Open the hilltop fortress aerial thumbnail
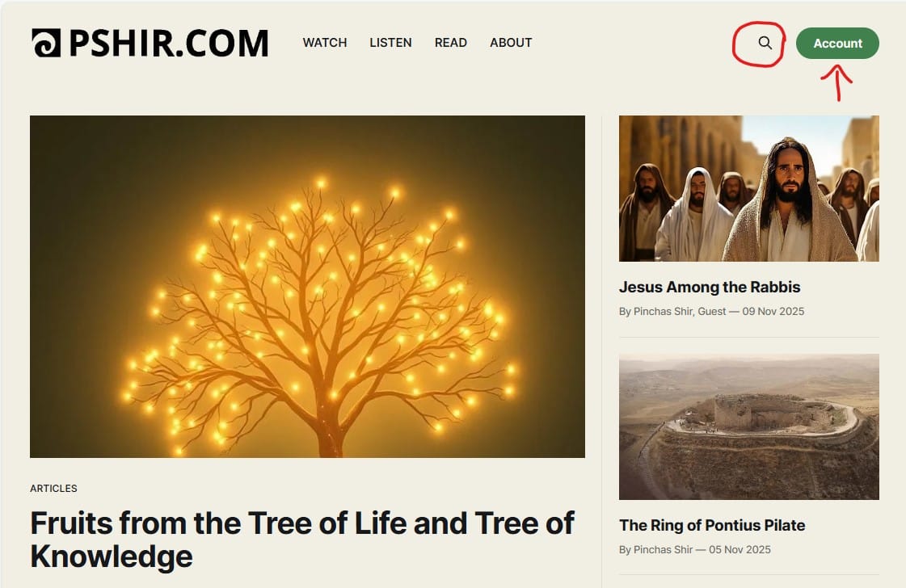Image resolution: width=906 pixels, height=588 pixels. coord(749,426)
